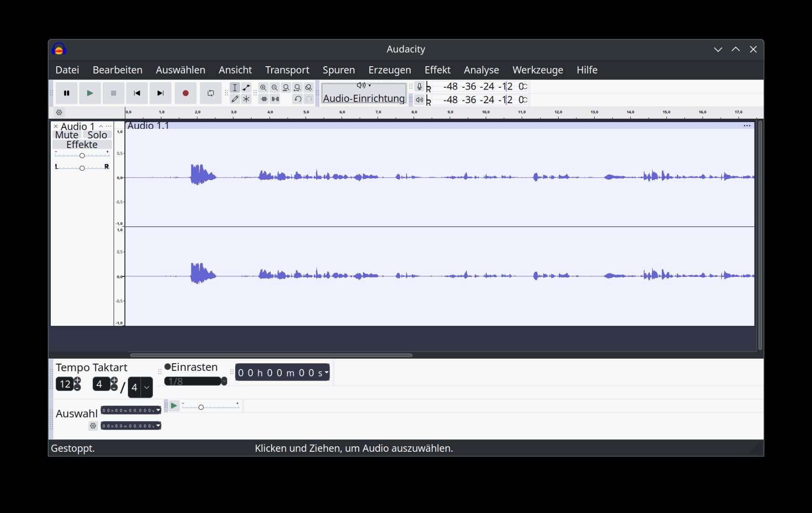Select the Draw (pencil) tool
This screenshot has height=513, width=812.
[x=235, y=99]
